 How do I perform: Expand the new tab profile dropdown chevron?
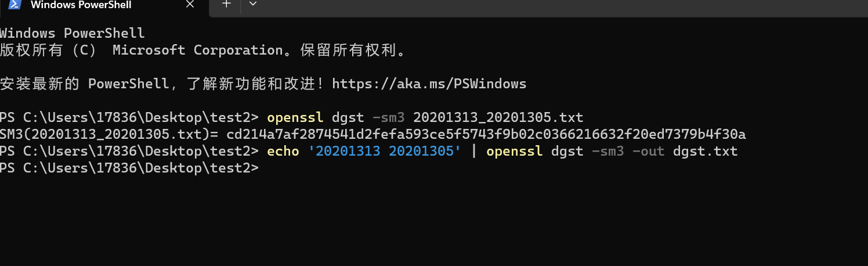[x=252, y=4]
